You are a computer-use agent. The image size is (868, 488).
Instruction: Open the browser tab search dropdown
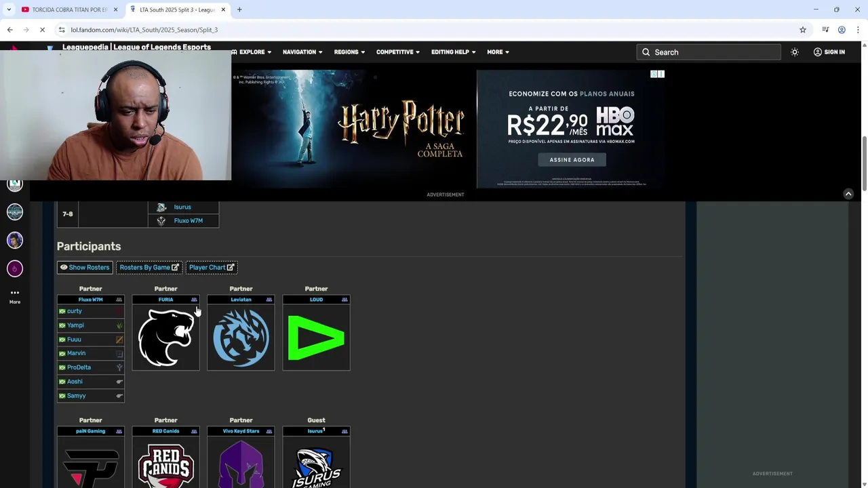coord(9,9)
